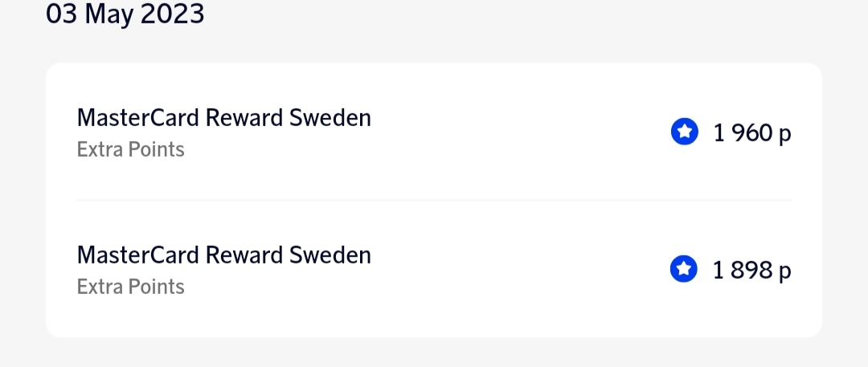
Task: Click the 03 May 2023 date header
Action: pyautogui.click(x=125, y=14)
